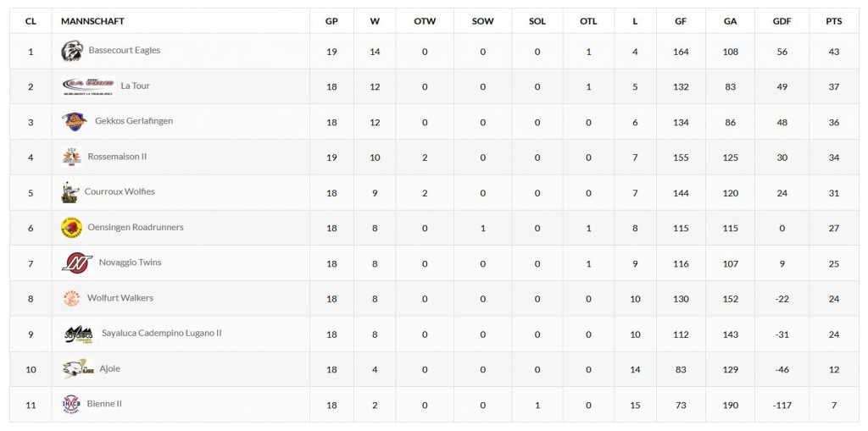Click the OTW column header
Viewport: 868px width, 431px height.
point(425,21)
